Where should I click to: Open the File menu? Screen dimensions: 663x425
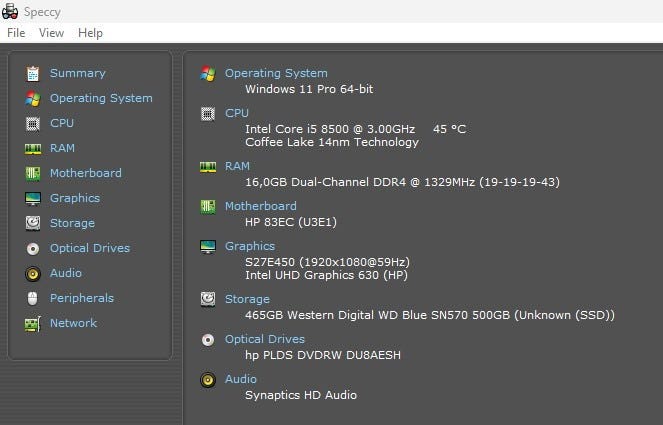(x=16, y=33)
